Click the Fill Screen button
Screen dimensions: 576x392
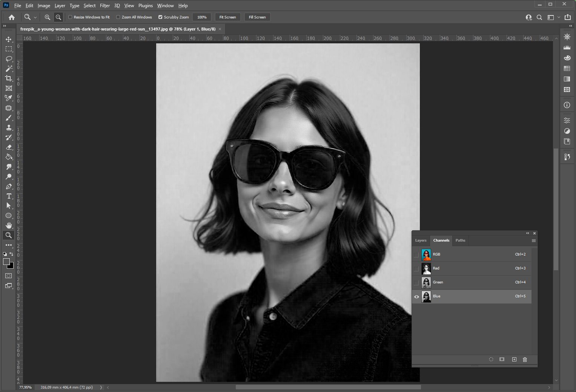tap(257, 17)
